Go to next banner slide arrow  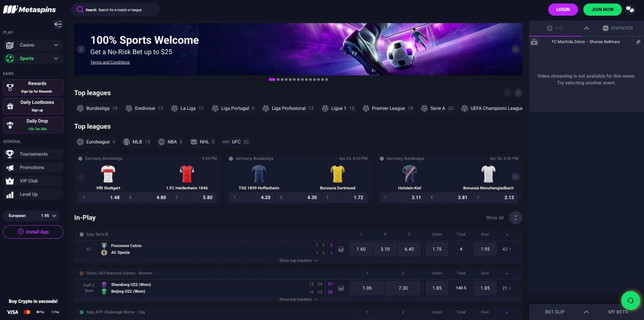(x=516, y=49)
